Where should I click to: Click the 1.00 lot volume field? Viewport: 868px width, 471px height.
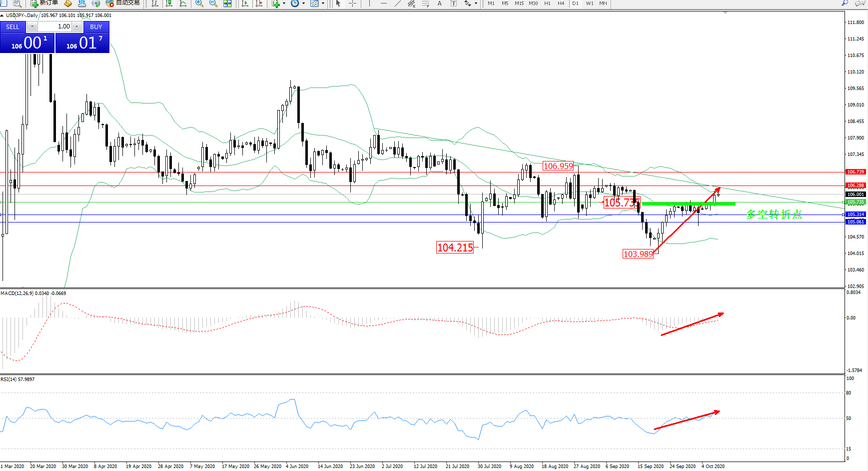click(55, 26)
